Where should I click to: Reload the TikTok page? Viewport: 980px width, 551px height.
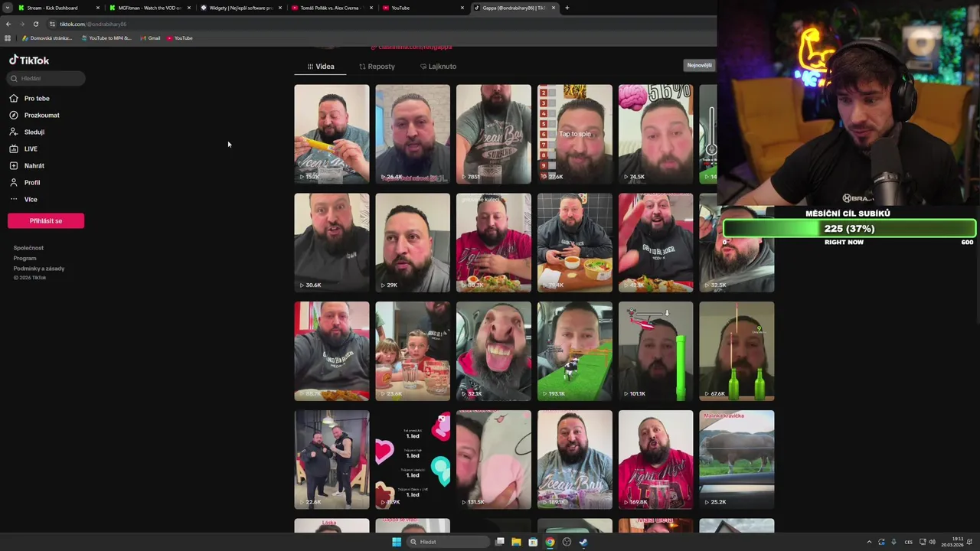pyautogui.click(x=35, y=24)
